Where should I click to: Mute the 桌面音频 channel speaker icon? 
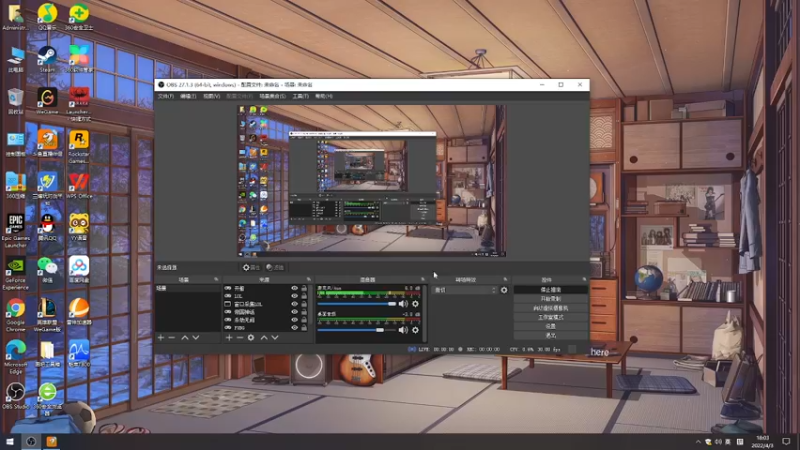click(403, 330)
